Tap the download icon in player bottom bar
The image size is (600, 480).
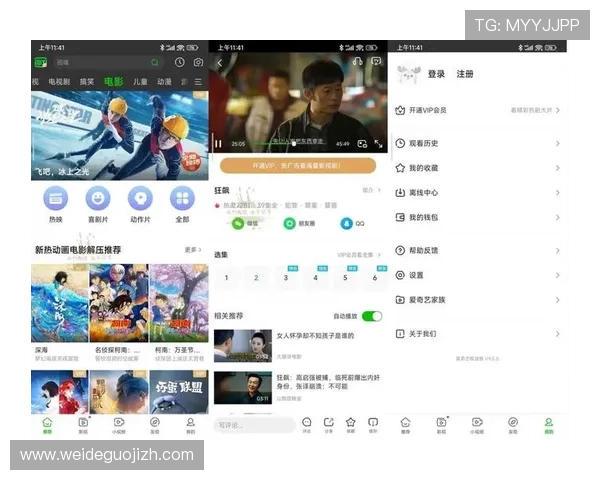373,422
